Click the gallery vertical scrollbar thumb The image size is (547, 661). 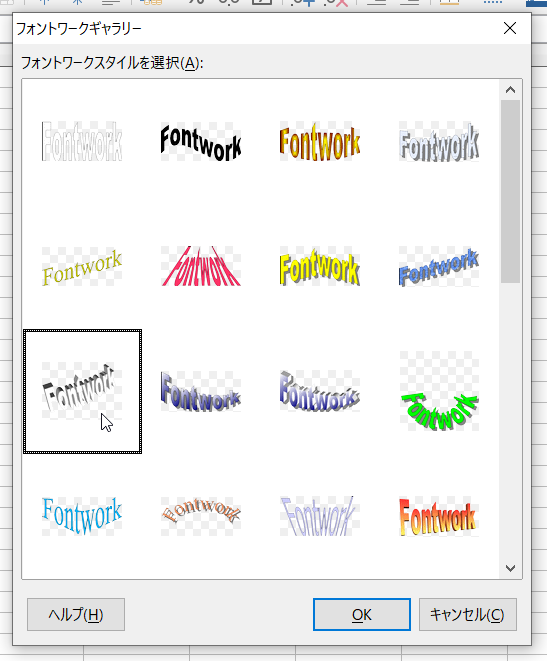tap(510, 191)
